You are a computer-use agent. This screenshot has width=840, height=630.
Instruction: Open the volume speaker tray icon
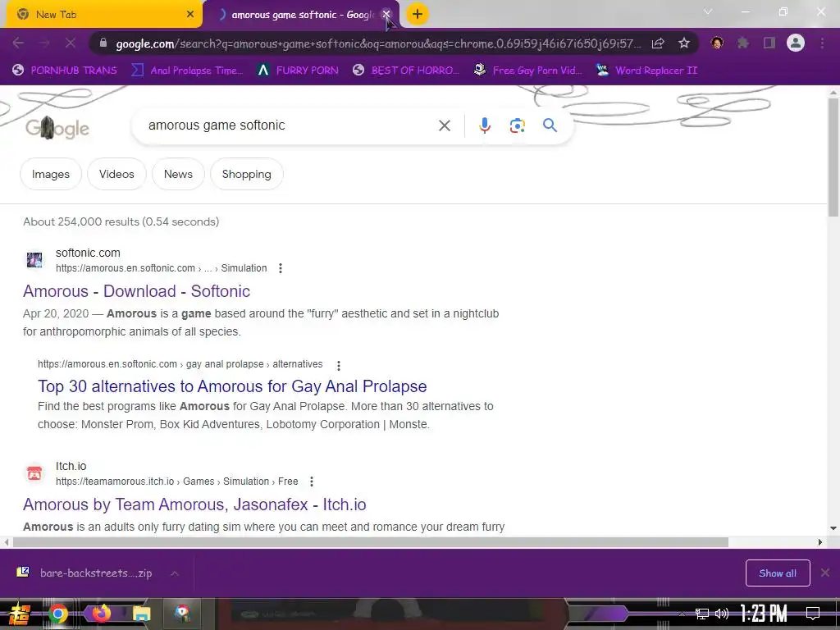click(722, 614)
